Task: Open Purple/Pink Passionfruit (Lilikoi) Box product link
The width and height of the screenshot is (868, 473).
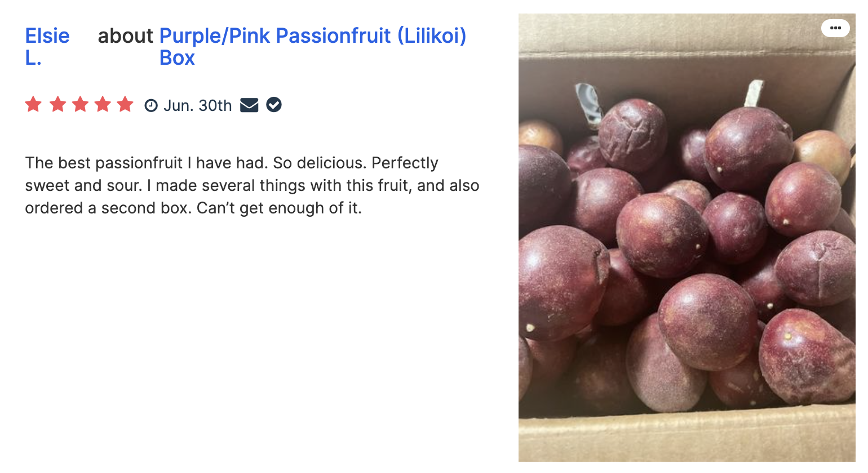Action: coord(313,47)
